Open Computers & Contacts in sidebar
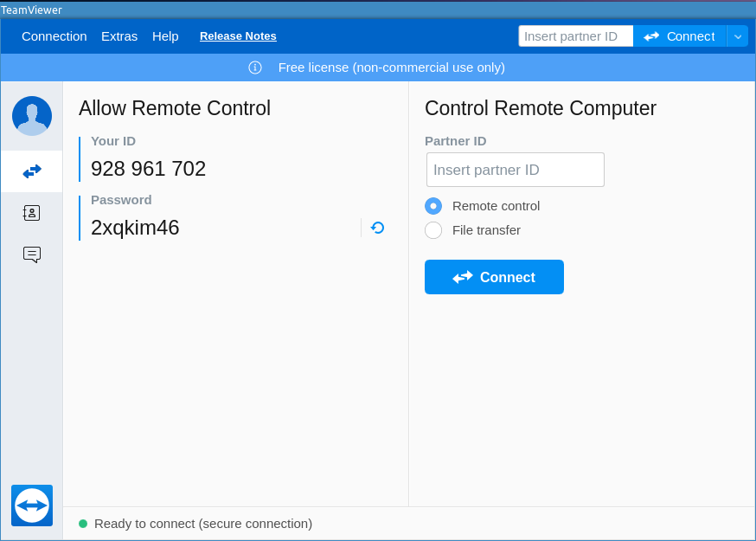The width and height of the screenshot is (756, 541). pos(32,213)
